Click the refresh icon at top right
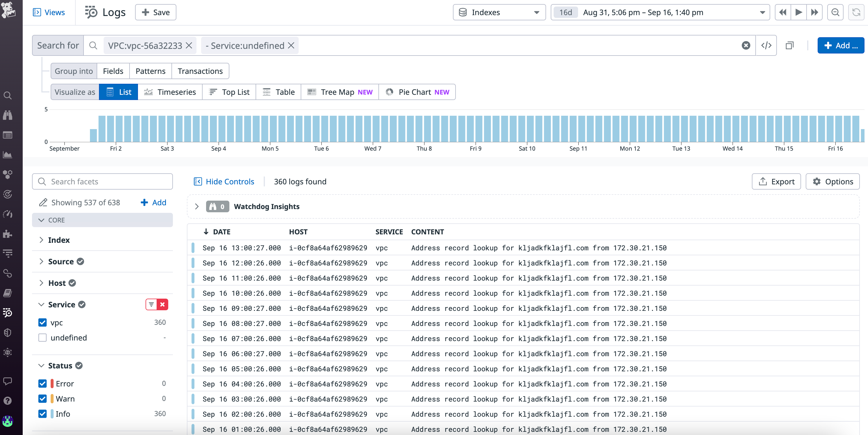Image resolution: width=868 pixels, height=435 pixels. click(x=856, y=12)
